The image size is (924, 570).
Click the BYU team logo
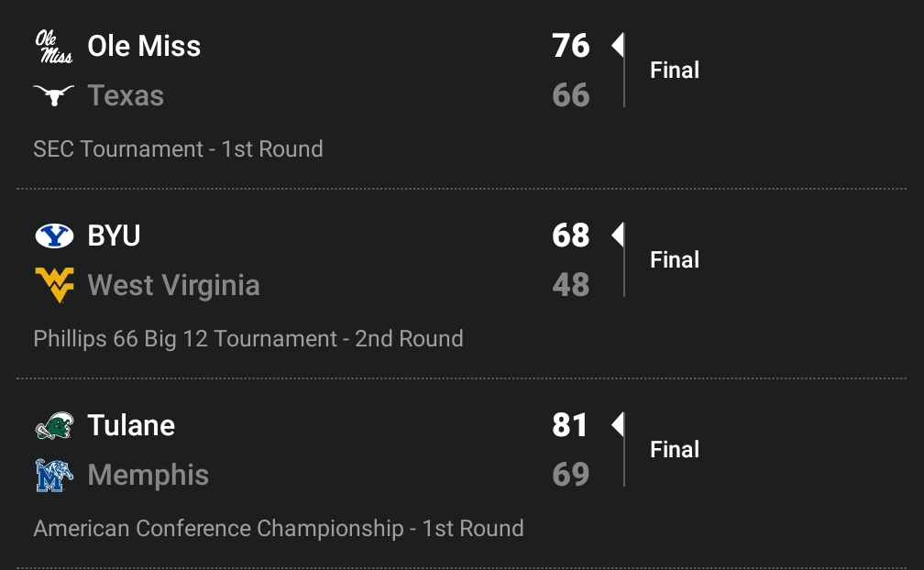(x=53, y=236)
